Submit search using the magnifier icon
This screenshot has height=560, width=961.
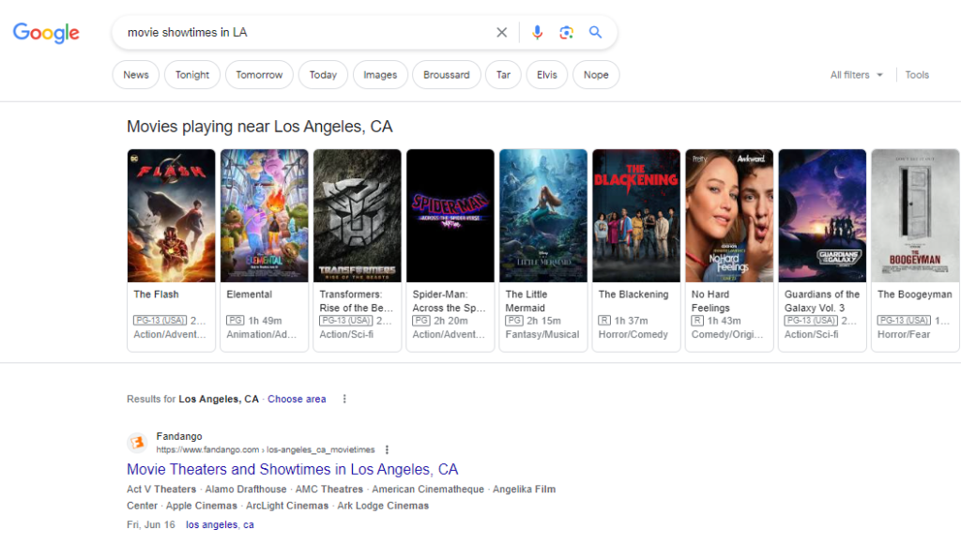595,33
